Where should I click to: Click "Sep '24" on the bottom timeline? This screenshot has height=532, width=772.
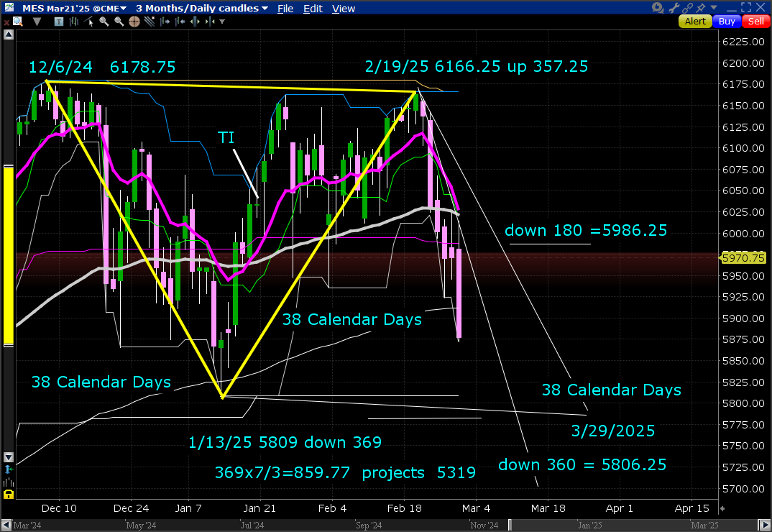[x=369, y=525]
